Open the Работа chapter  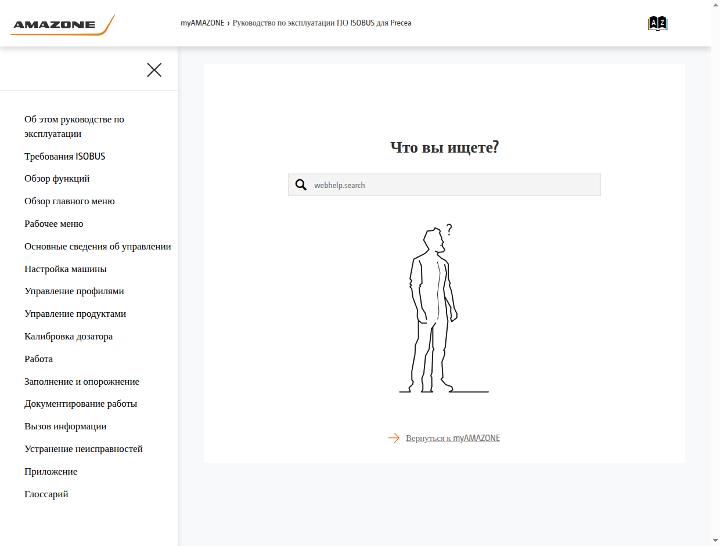[39, 359]
